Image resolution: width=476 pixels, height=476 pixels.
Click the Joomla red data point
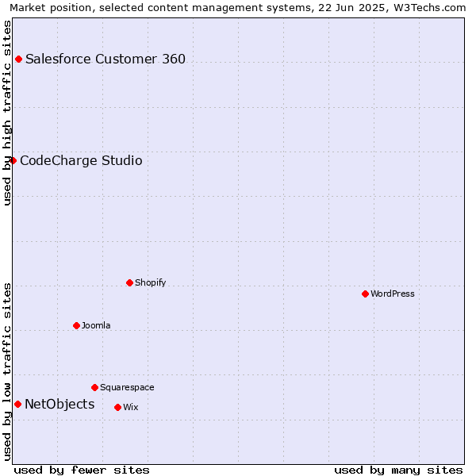point(76,326)
